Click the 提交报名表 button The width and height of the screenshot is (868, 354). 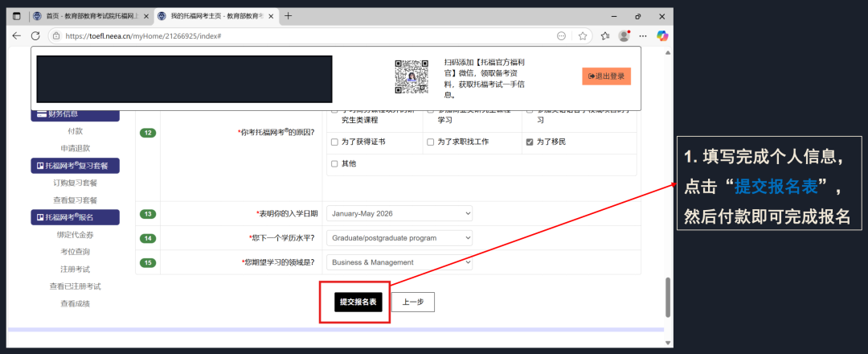(358, 302)
